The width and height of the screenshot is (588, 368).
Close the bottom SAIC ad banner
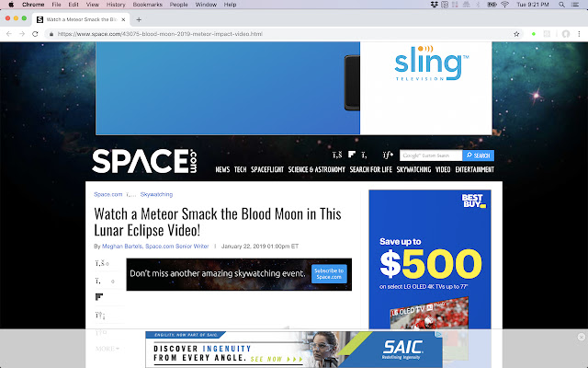click(582, 337)
